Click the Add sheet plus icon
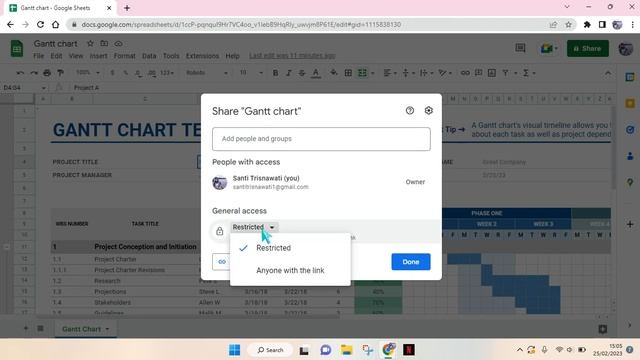Image resolution: width=640 pixels, height=360 pixels. point(26,328)
